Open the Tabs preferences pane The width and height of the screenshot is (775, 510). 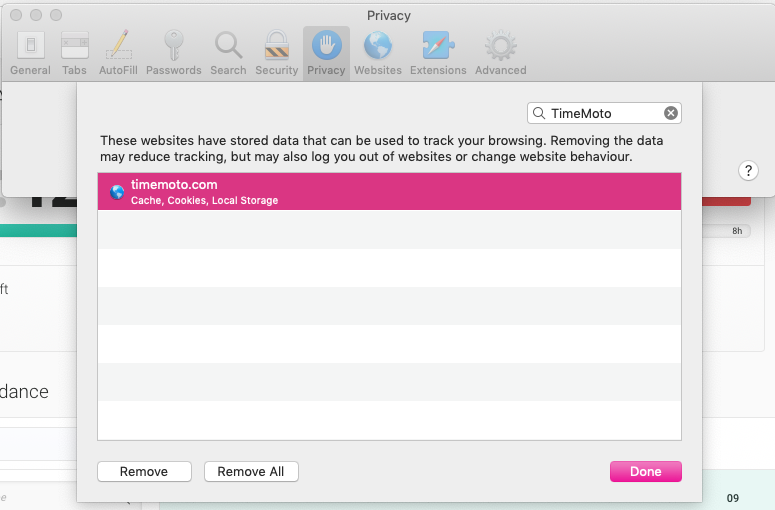tap(74, 53)
